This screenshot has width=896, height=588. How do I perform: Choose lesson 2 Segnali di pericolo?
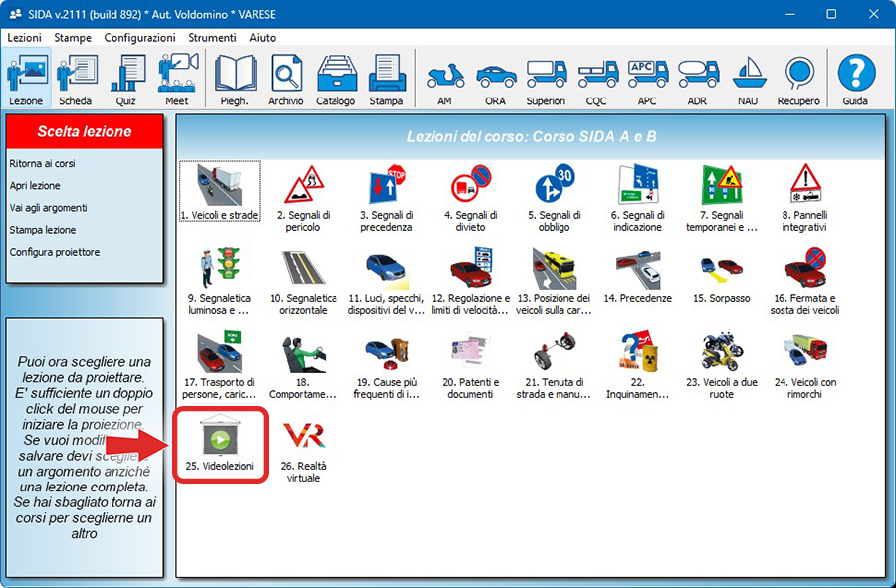[x=303, y=193]
